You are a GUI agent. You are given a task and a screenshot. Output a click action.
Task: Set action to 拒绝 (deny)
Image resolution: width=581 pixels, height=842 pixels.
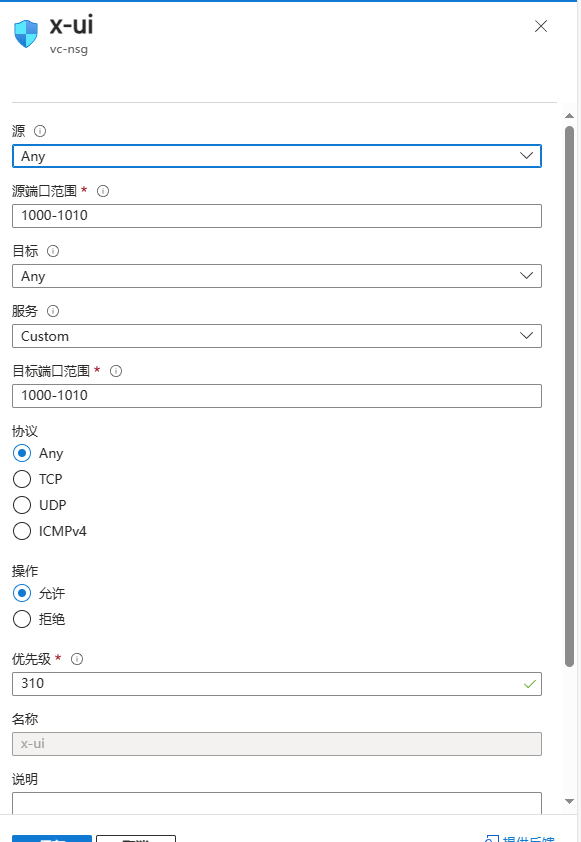[x=22, y=619]
